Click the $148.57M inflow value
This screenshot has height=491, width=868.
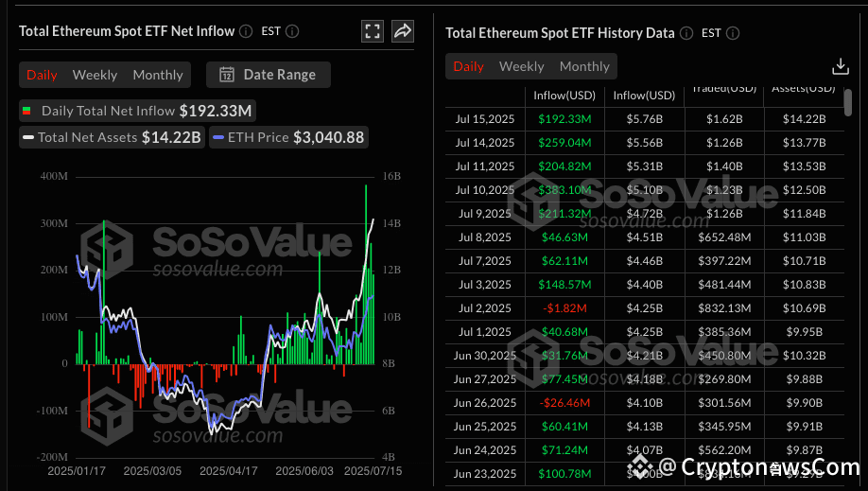point(564,285)
